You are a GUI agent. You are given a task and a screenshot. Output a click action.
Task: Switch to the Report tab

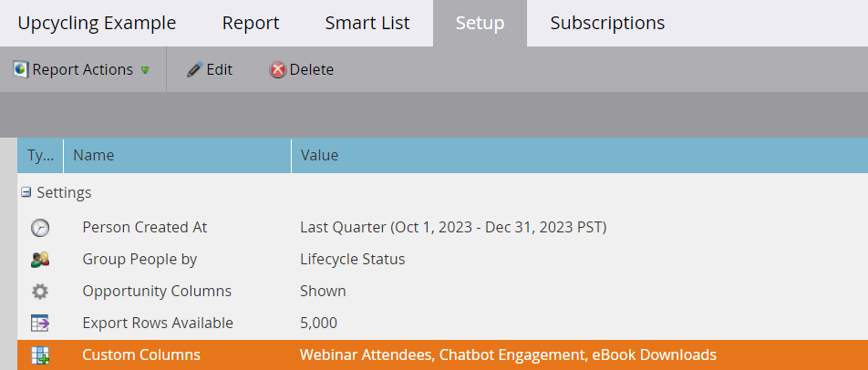(251, 23)
